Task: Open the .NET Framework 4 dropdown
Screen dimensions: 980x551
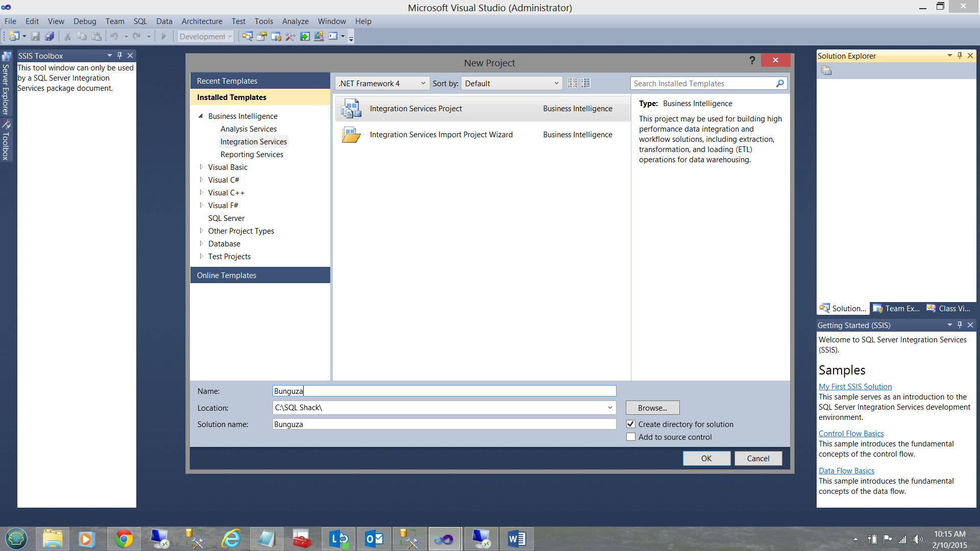Action: (x=382, y=83)
